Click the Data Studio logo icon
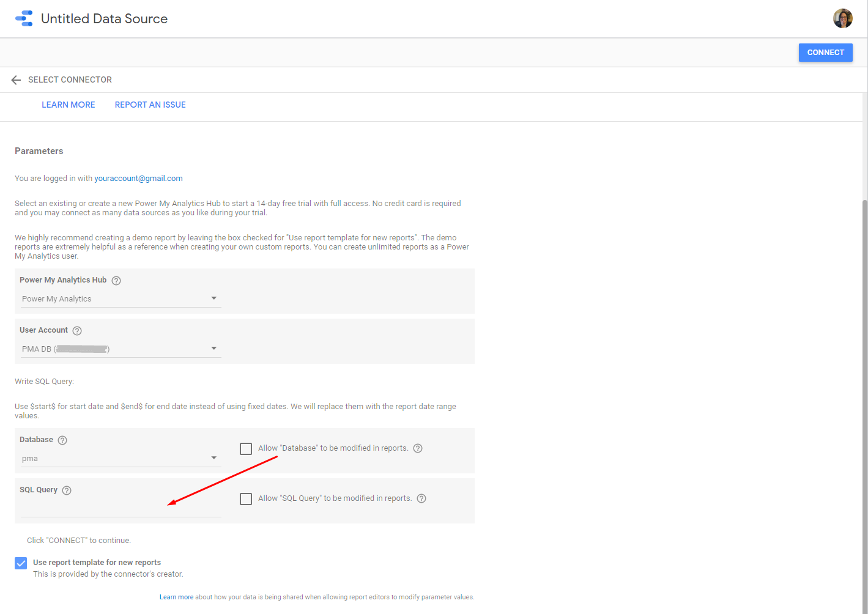868x614 pixels. click(24, 18)
